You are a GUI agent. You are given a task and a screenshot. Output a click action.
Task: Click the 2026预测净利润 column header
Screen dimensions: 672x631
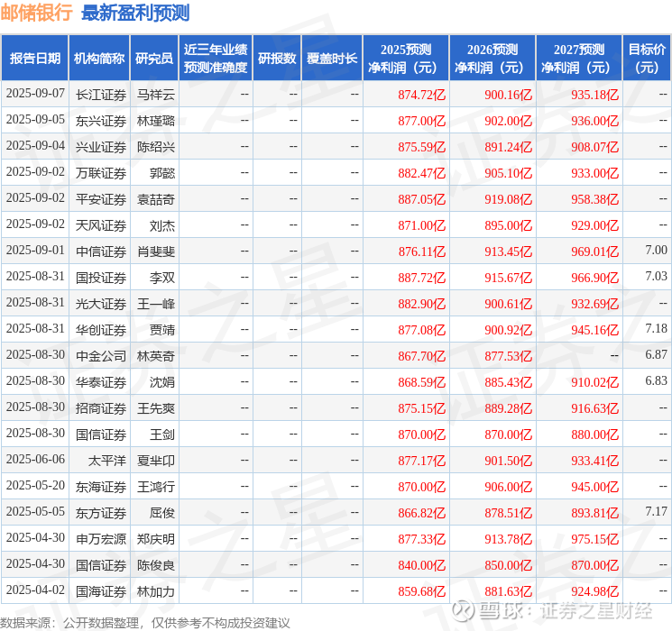[x=492, y=59]
